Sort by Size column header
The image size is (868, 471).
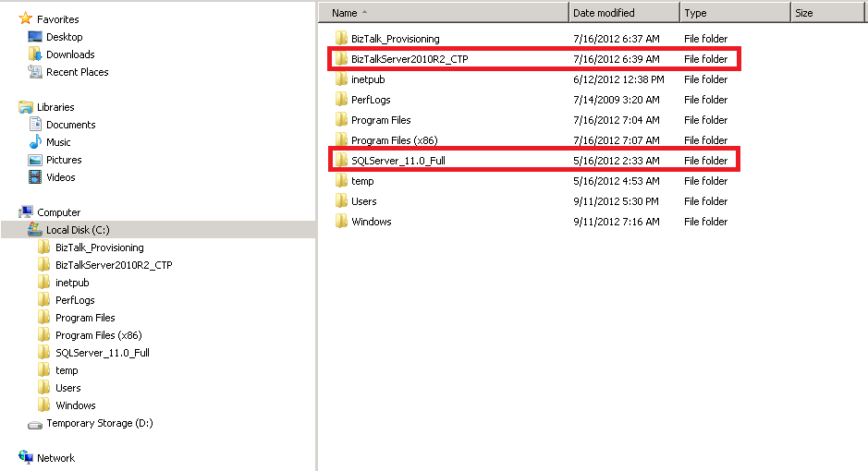[827, 13]
